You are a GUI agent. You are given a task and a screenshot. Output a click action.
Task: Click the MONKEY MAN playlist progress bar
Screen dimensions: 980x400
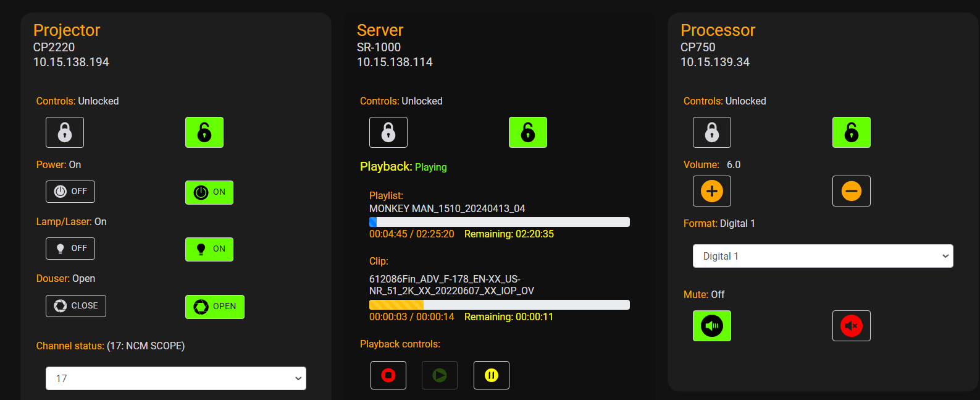point(499,222)
